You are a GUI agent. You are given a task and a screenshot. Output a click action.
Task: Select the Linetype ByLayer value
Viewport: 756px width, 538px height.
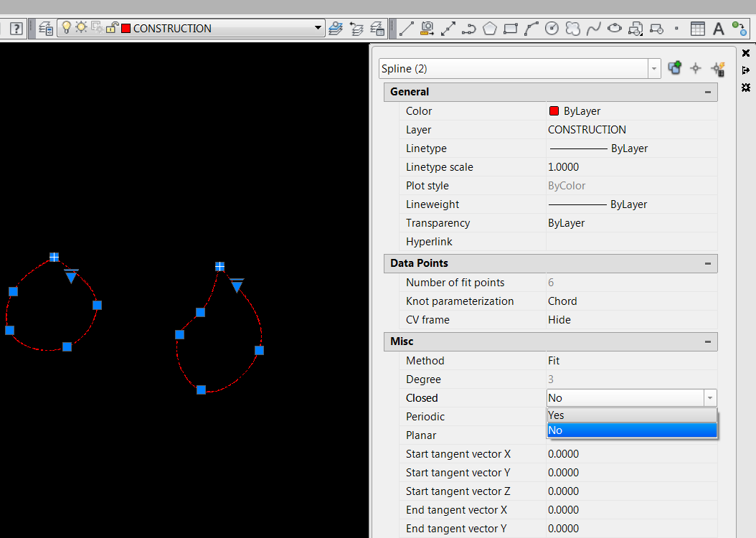click(632, 148)
